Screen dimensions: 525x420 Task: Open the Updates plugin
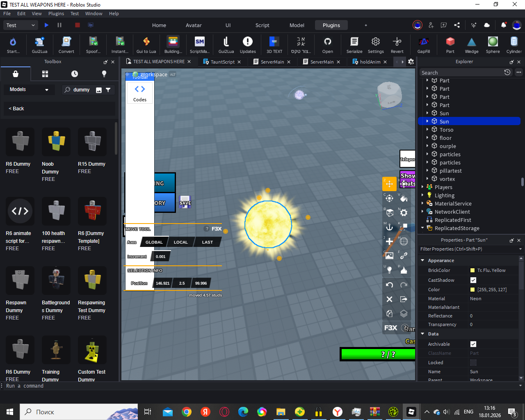248,45
